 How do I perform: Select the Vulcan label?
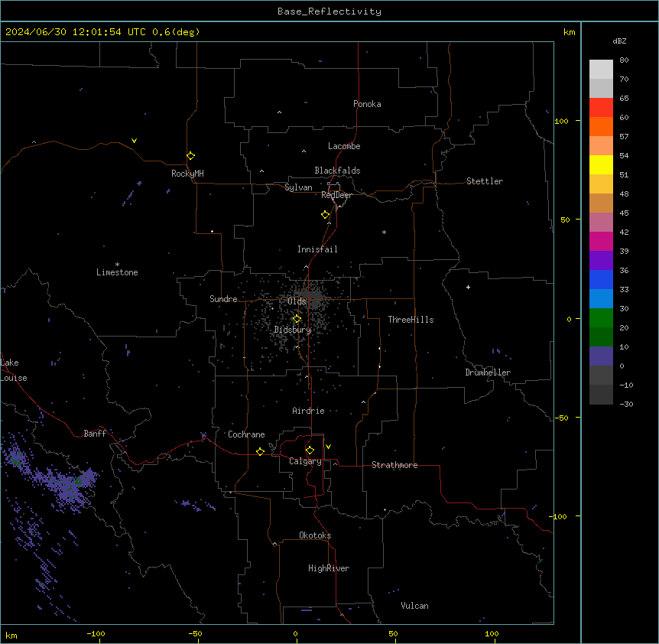415,606
